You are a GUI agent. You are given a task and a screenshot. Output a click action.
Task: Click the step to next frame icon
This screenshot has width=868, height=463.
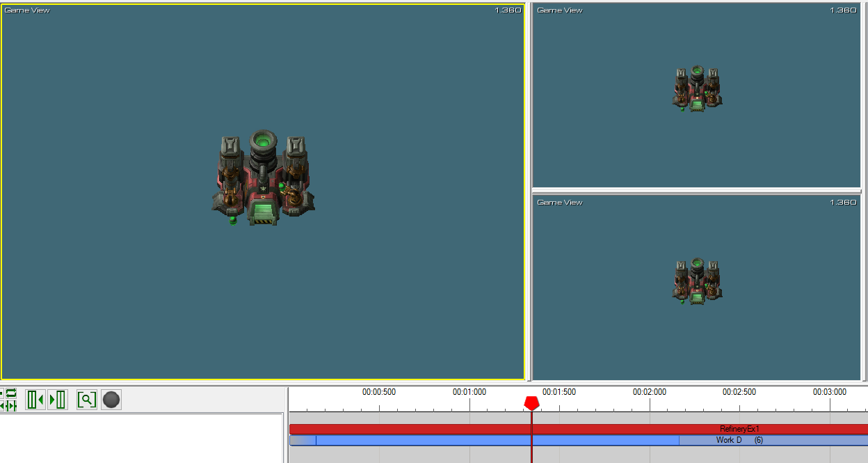point(58,400)
